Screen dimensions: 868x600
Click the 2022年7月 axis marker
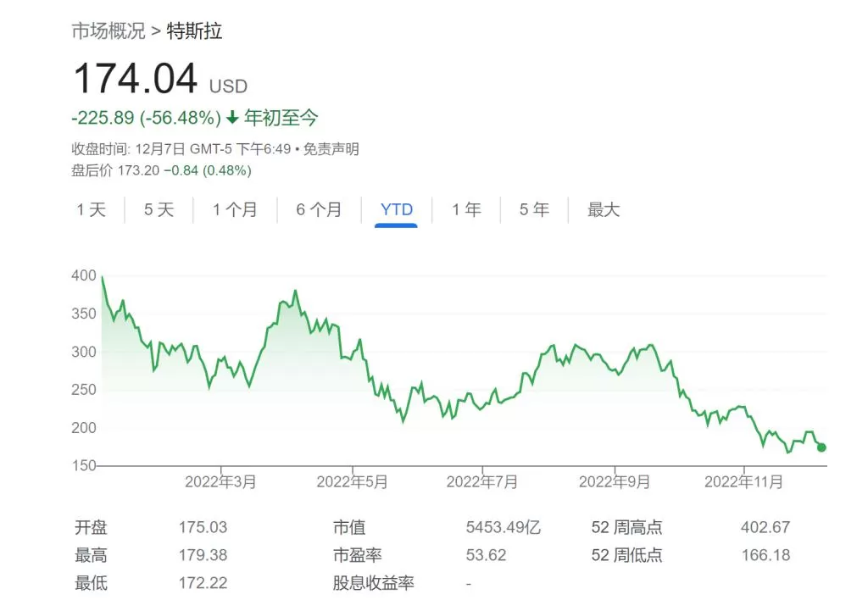tap(482, 481)
